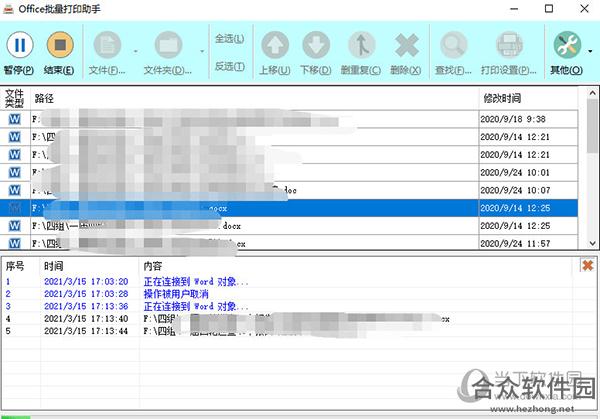Open the dropdown arrow next to 文件(F)
Screen dimensions: 600x419
pyautogui.click(x=135, y=51)
